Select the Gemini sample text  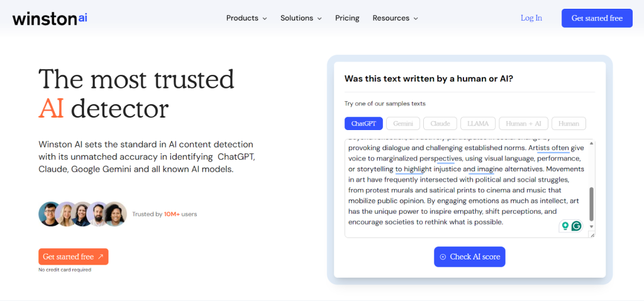[x=402, y=123]
